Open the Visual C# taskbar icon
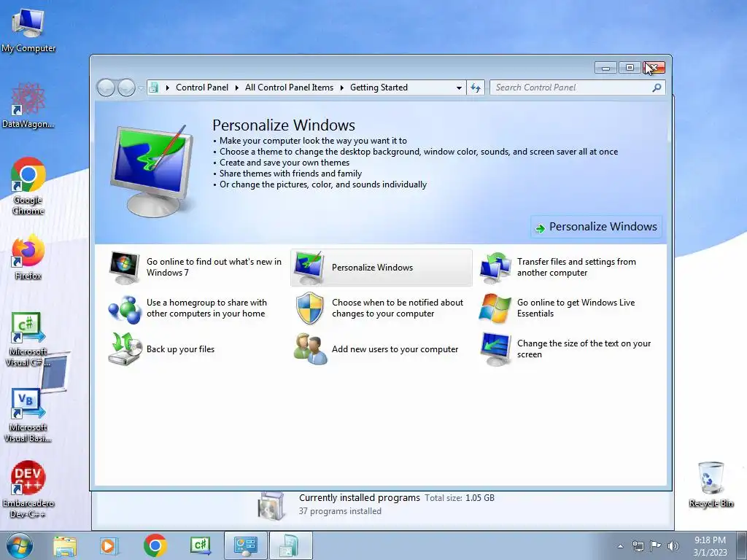 click(200, 545)
